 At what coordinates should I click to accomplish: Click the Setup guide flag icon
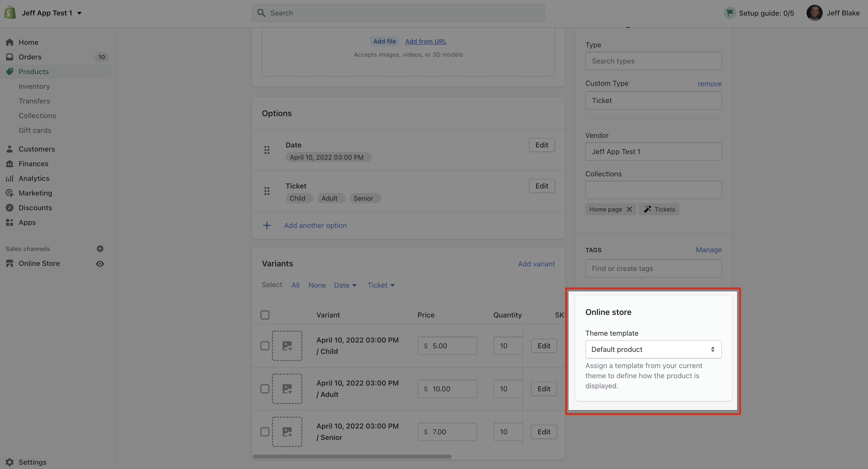point(730,13)
